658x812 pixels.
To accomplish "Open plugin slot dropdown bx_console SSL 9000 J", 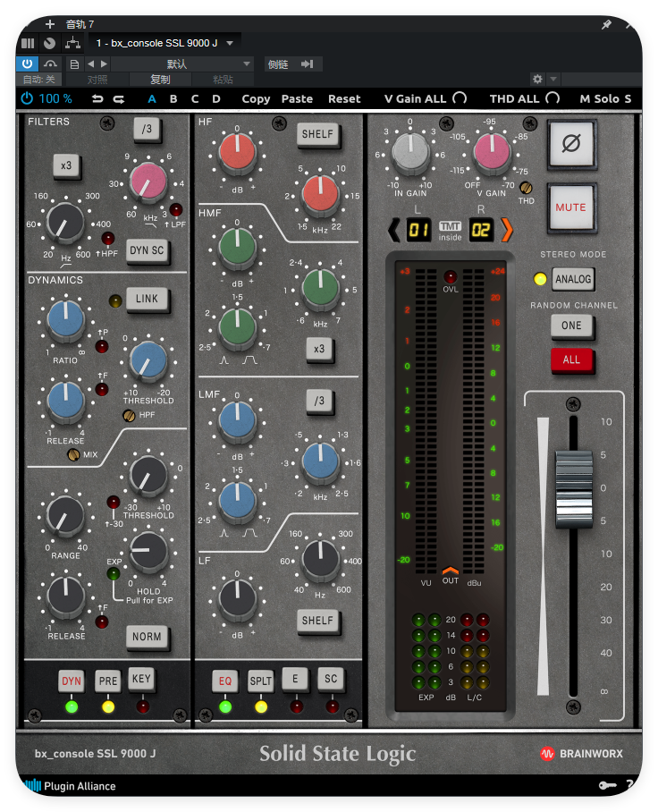I will pos(164,43).
